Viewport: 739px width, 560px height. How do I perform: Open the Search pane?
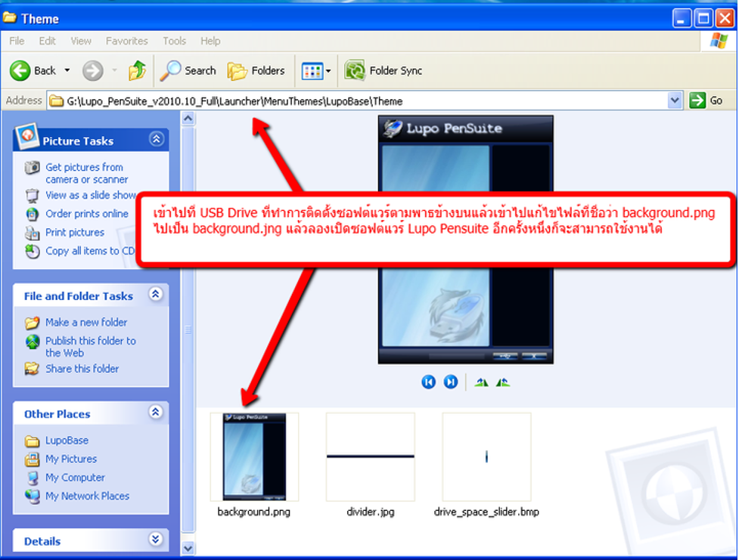(188, 70)
